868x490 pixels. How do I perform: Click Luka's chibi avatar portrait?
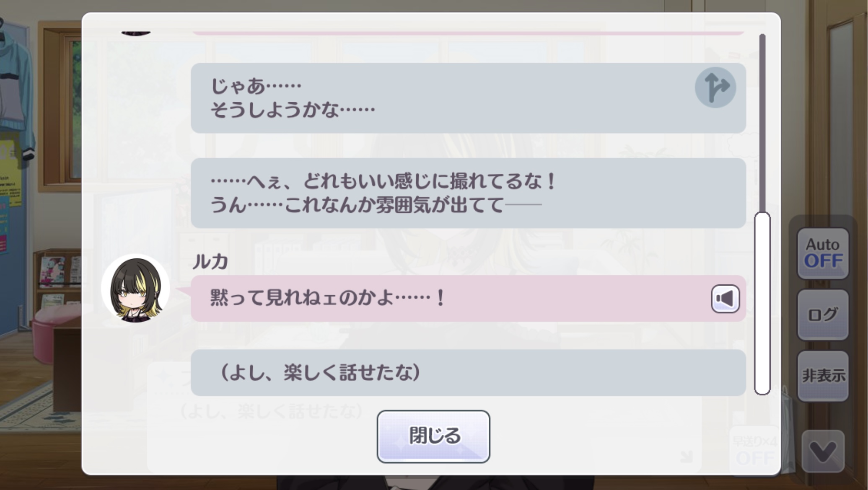(135, 289)
